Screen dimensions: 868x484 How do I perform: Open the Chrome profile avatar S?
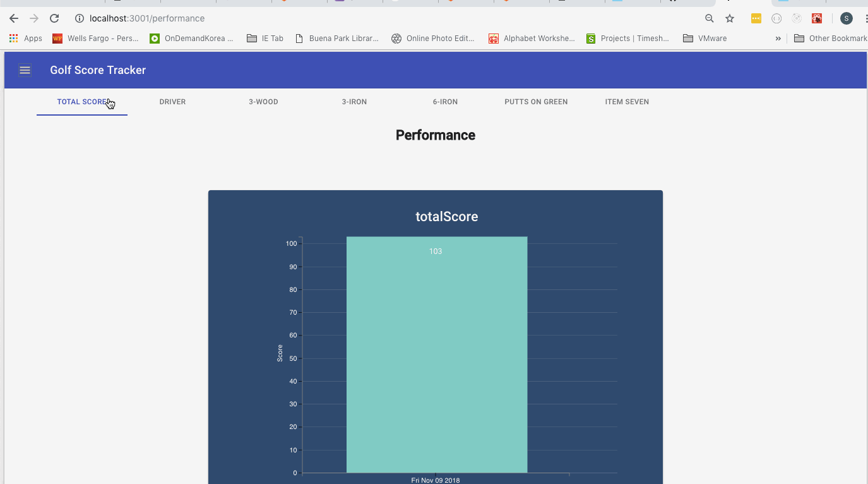point(847,18)
